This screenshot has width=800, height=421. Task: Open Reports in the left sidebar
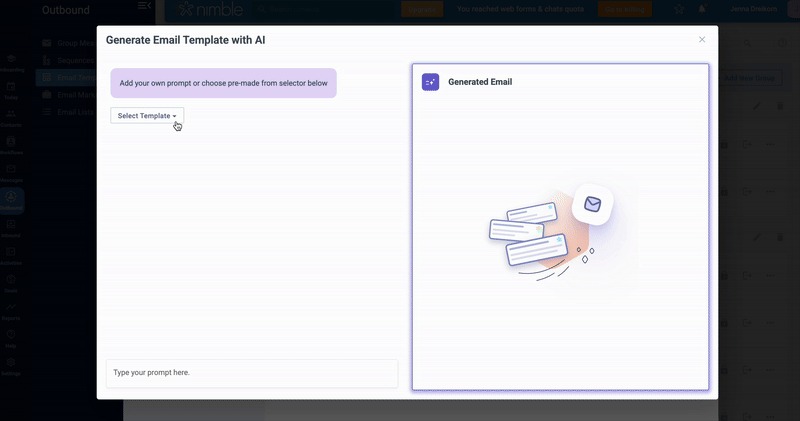coord(11,311)
